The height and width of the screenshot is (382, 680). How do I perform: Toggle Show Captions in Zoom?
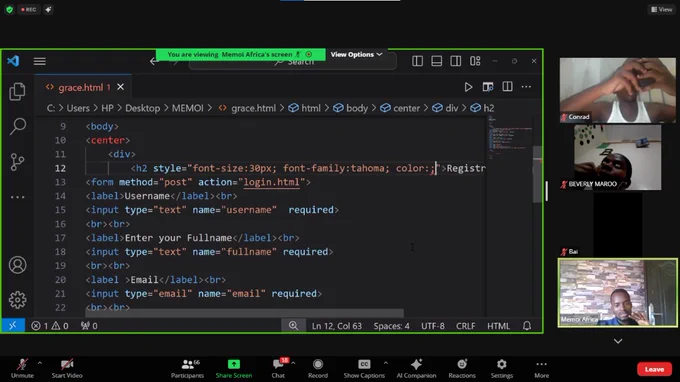pyautogui.click(x=364, y=369)
